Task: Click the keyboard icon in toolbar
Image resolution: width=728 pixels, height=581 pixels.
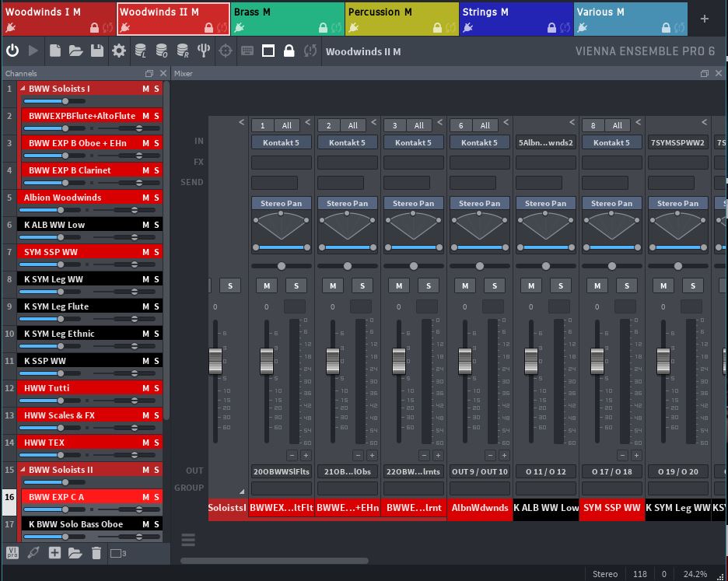Action: (x=247, y=51)
